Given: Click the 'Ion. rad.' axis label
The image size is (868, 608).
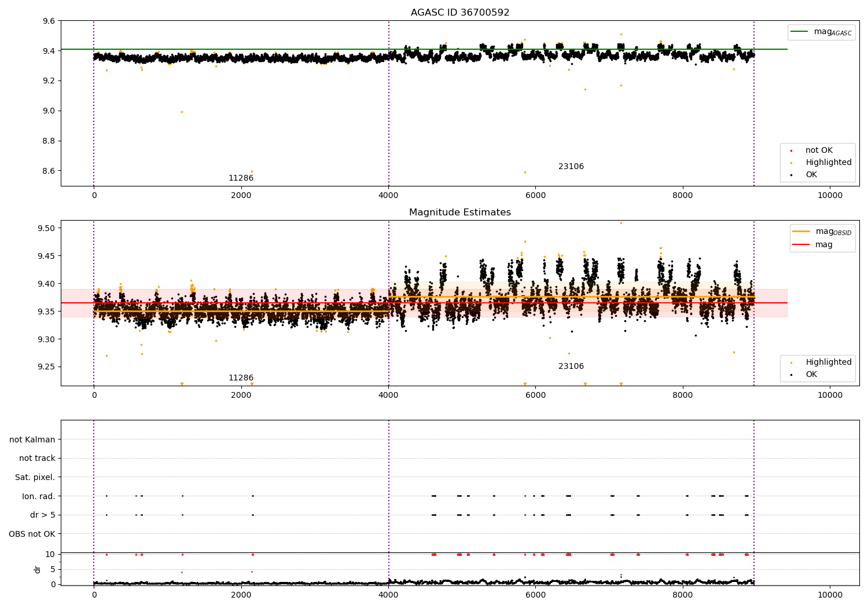Looking at the screenshot, I should [x=39, y=496].
